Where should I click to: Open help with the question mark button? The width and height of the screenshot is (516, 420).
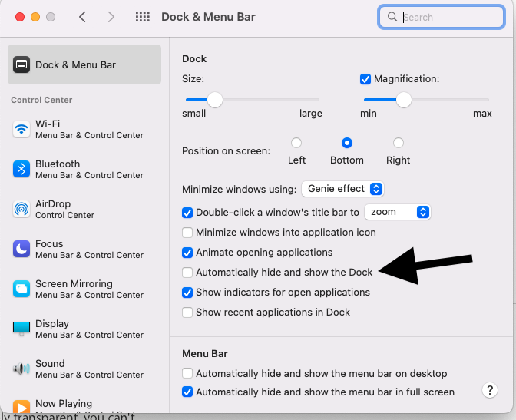click(x=490, y=390)
